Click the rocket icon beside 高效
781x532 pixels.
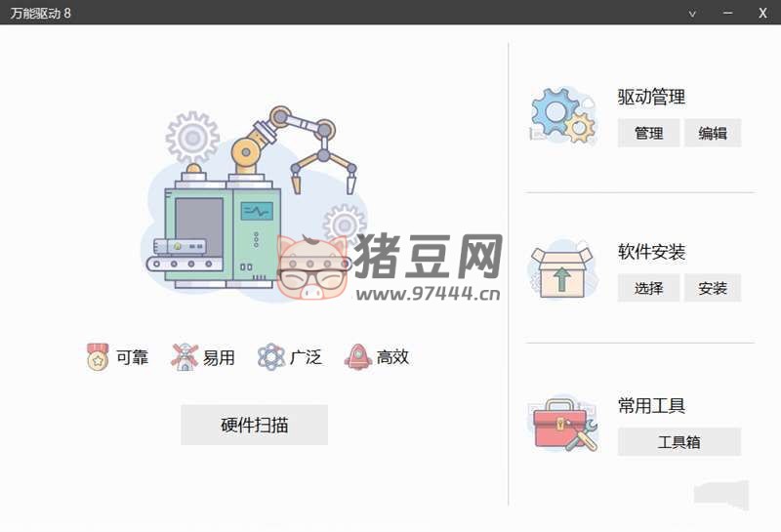pyautogui.click(x=357, y=356)
